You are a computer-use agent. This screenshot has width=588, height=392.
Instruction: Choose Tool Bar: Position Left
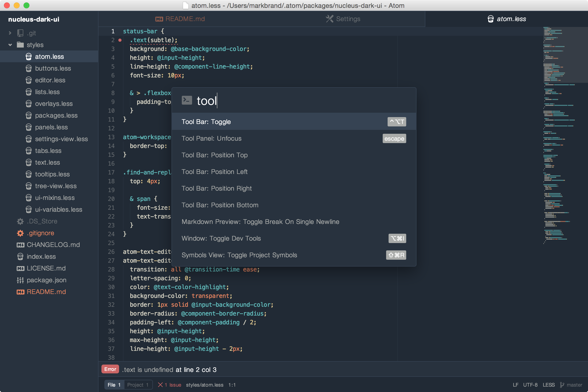pos(294,172)
